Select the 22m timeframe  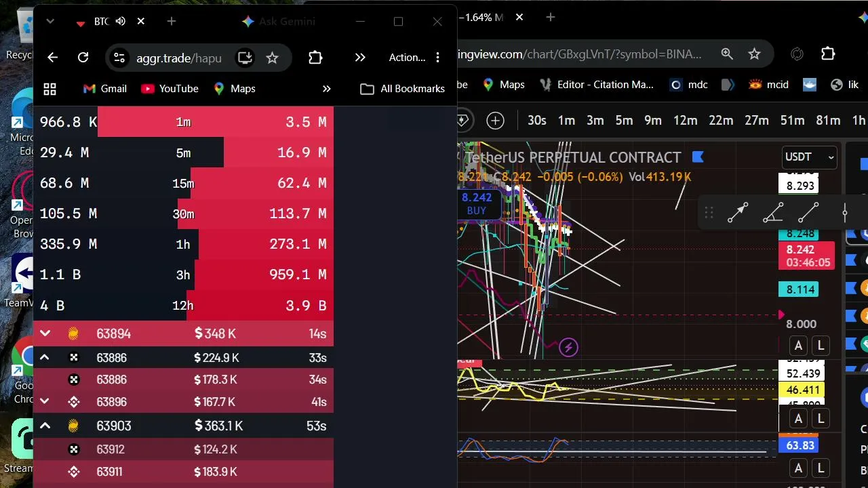coord(721,121)
